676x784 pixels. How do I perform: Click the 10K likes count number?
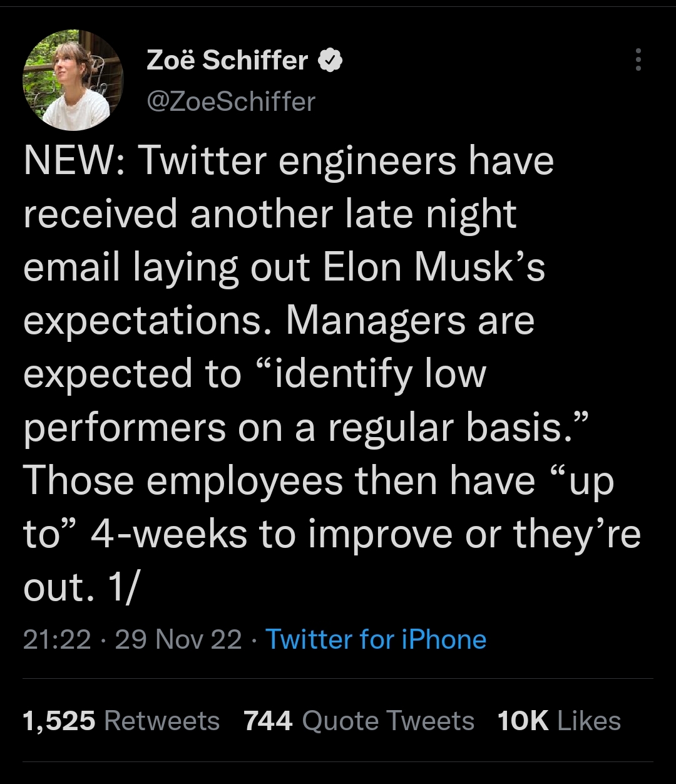tap(523, 721)
